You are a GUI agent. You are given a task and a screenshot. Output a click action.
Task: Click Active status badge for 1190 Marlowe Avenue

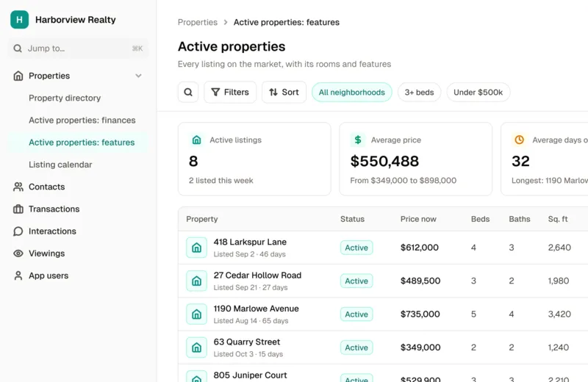[x=356, y=314]
